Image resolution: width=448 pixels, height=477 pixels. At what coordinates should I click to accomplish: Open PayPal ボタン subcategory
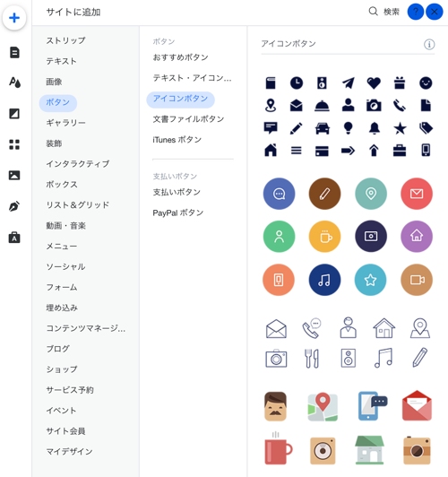[178, 212]
